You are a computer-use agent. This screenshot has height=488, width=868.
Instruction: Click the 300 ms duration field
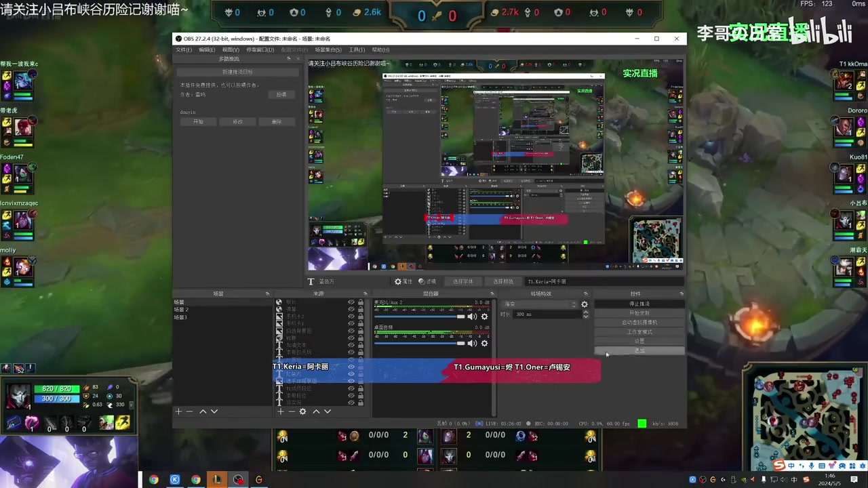coord(548,314)
